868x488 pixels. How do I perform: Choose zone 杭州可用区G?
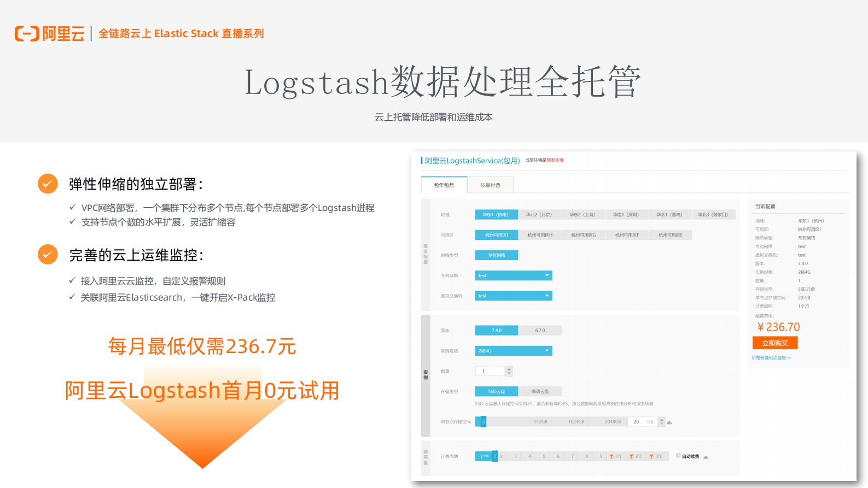[582, 235]
